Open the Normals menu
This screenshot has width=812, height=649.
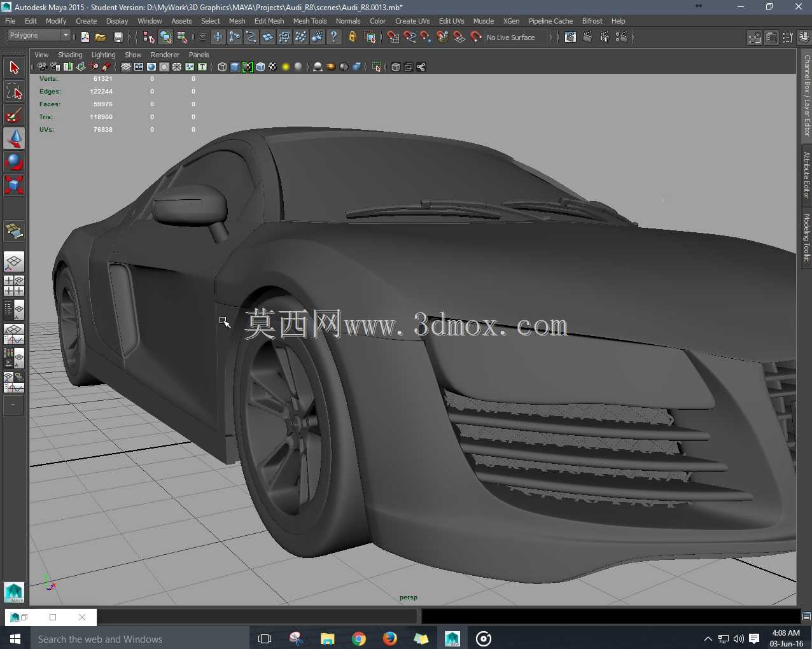348,21
